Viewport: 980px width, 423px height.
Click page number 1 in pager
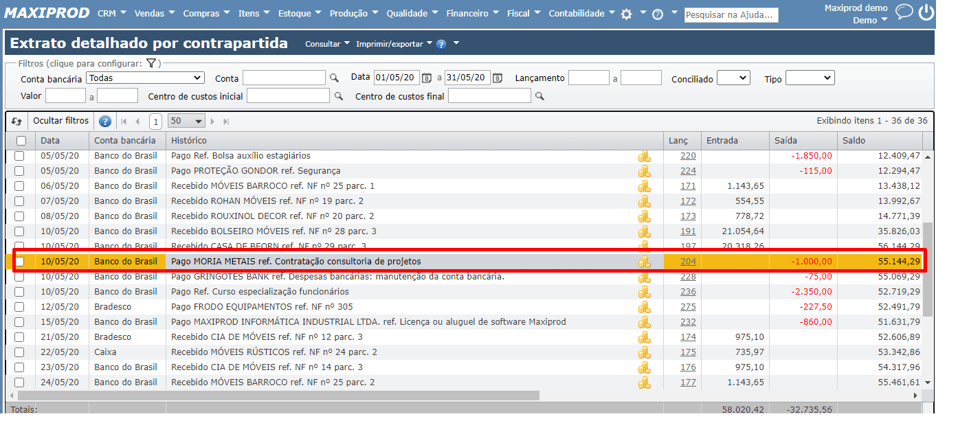(x=156, y=122)
